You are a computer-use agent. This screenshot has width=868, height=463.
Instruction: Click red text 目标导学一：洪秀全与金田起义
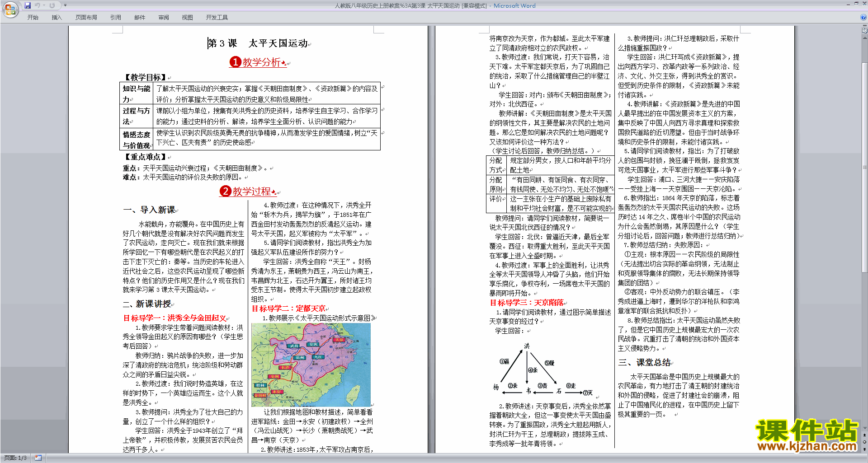(175, 318)
